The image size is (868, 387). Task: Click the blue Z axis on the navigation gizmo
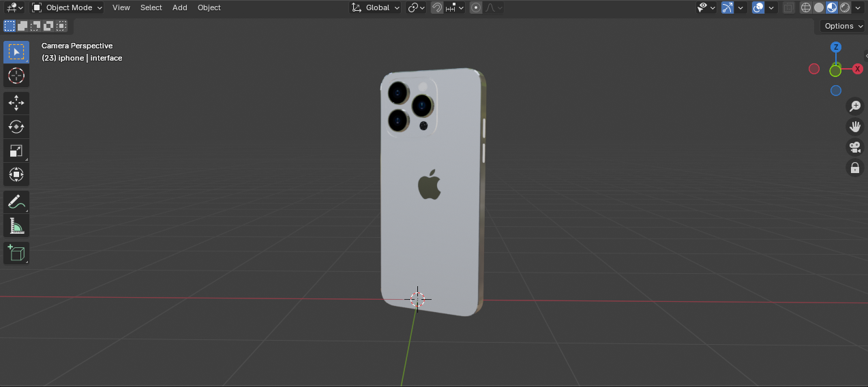pyautogui.click(x=835, y=47)
